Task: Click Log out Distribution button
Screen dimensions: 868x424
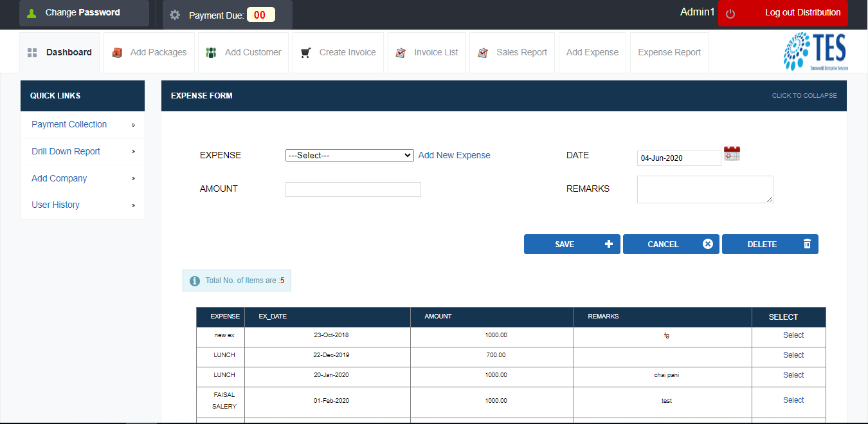Action: 783,13
